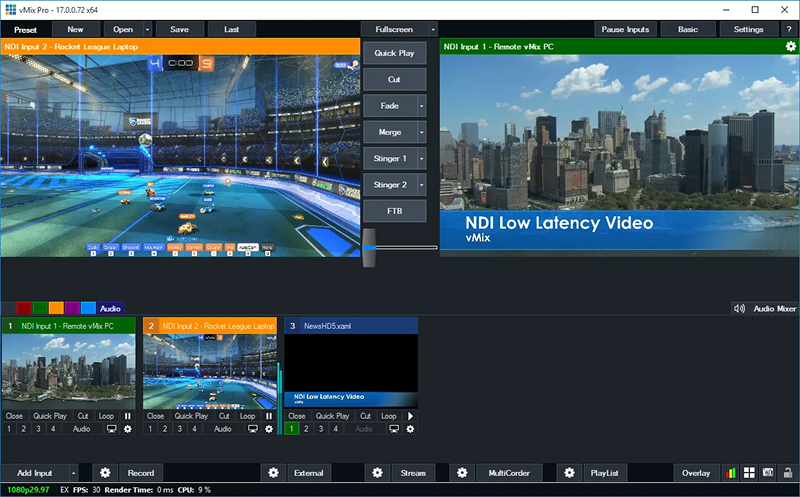The height and width of the screenshot is (497, 800).
Task: Select the Audio category tab
Action: [x=110, y=308]
